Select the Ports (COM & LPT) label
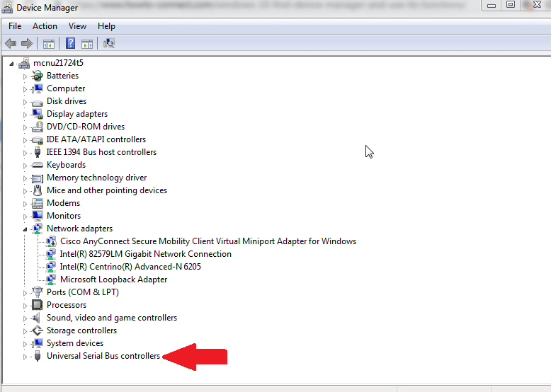The width and height of the screenshot is (551, 392). [83, 292]
